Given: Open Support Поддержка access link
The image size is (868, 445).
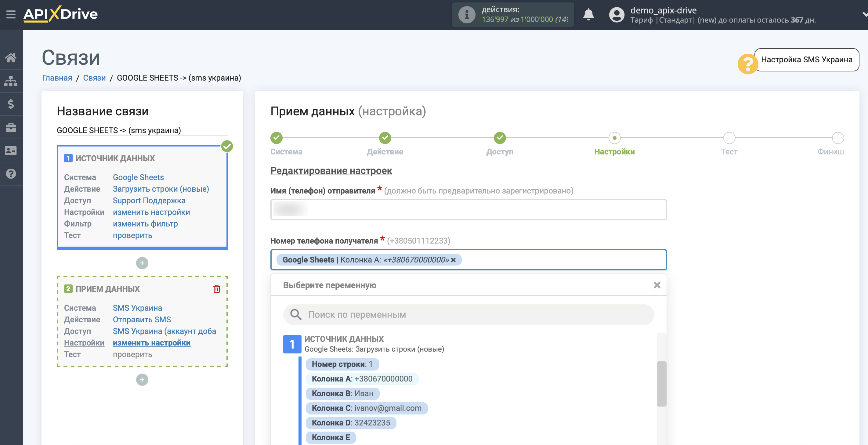Looking at the screenshot, I should (x=149, y=201).
